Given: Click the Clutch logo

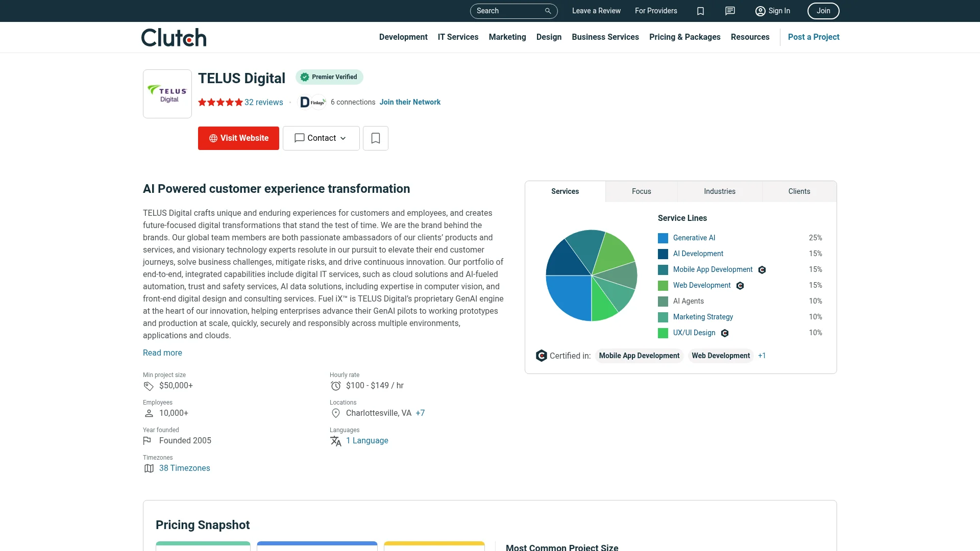Looking at the screenshot, I should pos(174,37).
